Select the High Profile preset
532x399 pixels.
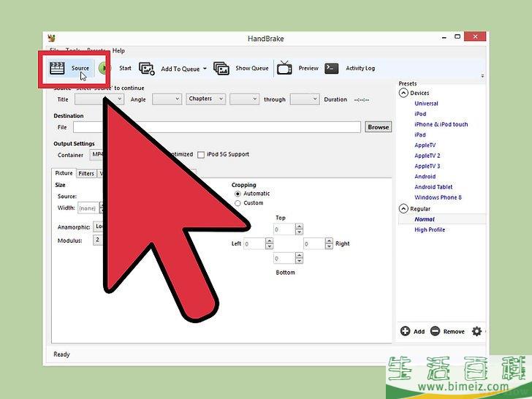click(430, 229)
